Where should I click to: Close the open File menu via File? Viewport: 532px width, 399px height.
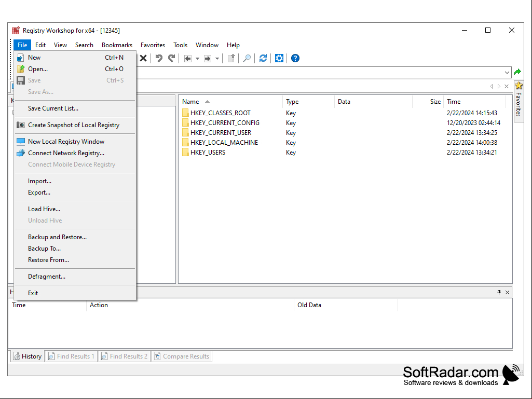[x=22, y=45]
